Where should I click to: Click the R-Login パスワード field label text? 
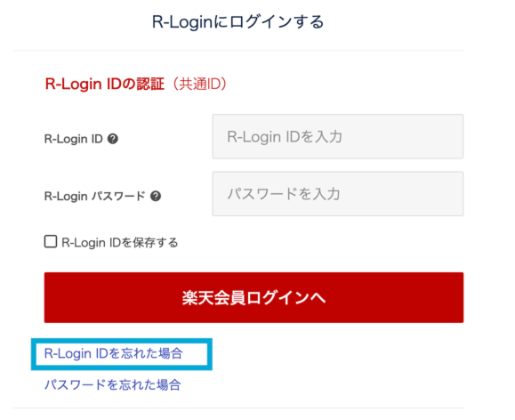tap(94, 196)
